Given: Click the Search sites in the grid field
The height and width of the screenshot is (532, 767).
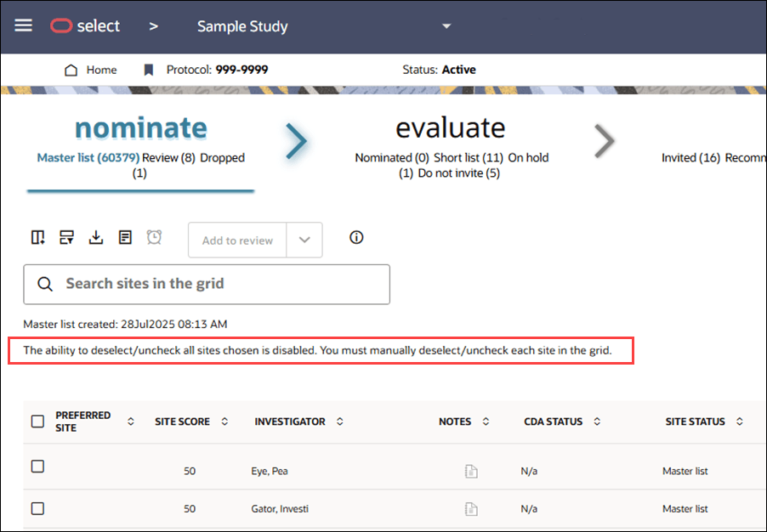Looking at the screenshot, I should point(206,284).
